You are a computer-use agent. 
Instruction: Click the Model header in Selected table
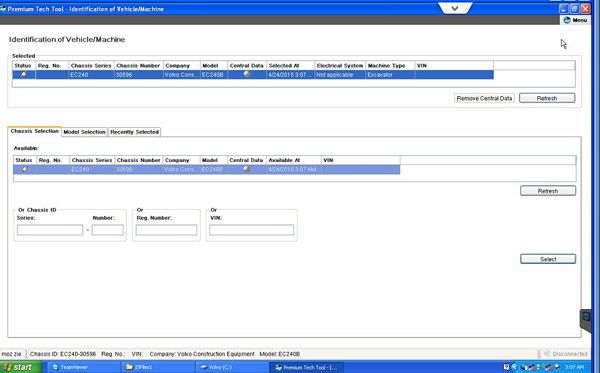(x=214, y=66)
